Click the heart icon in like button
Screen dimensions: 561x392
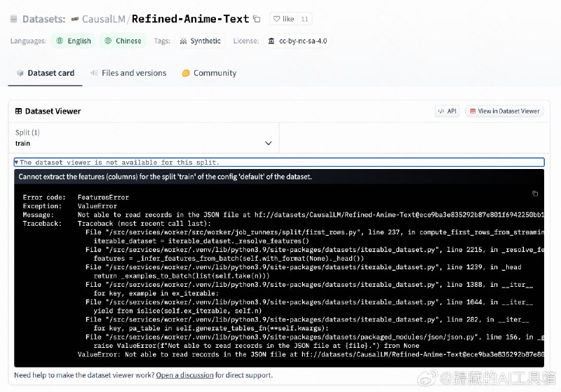point(276,19)
